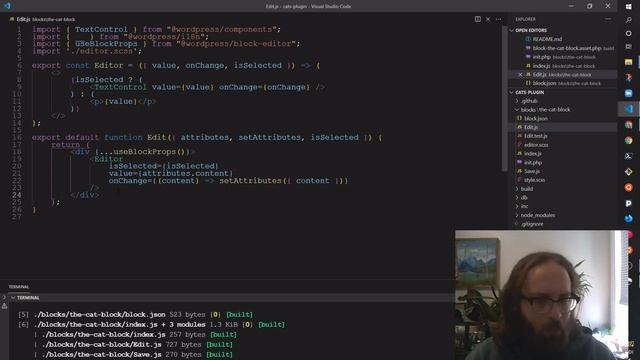640x360 pixels.
Task: Select the TERMINAL panel tab
Action: point(18,287)
